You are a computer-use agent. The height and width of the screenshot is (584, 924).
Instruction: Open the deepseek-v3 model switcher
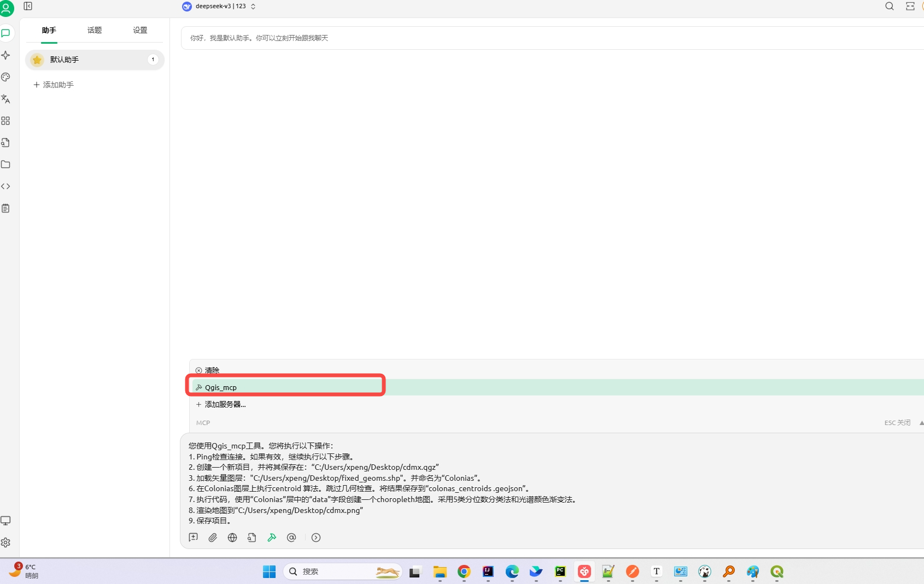point(218,6)
